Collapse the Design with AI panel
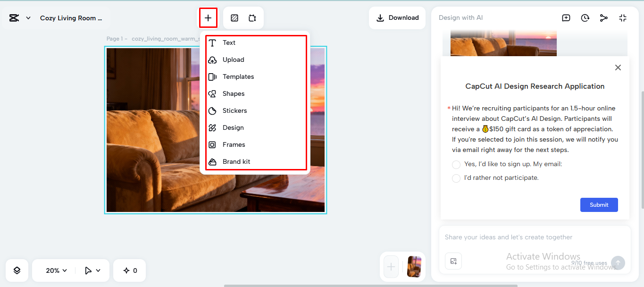The width and height of the screenshot is (644, 287). coord(623,17)
